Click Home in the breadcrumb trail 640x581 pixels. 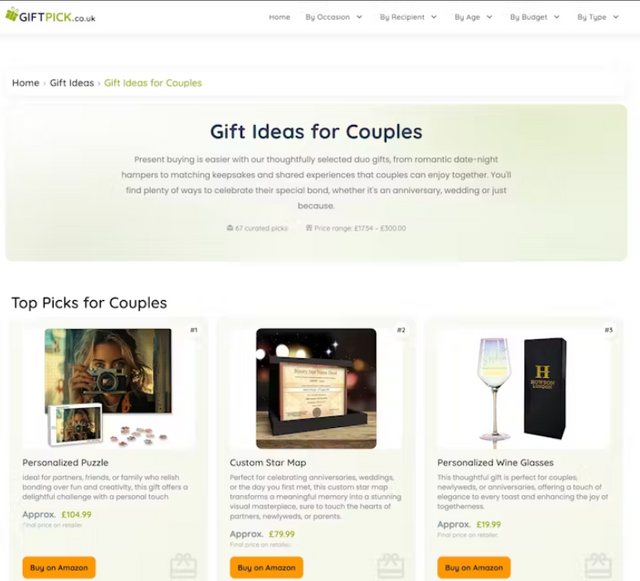click(25, 83)
